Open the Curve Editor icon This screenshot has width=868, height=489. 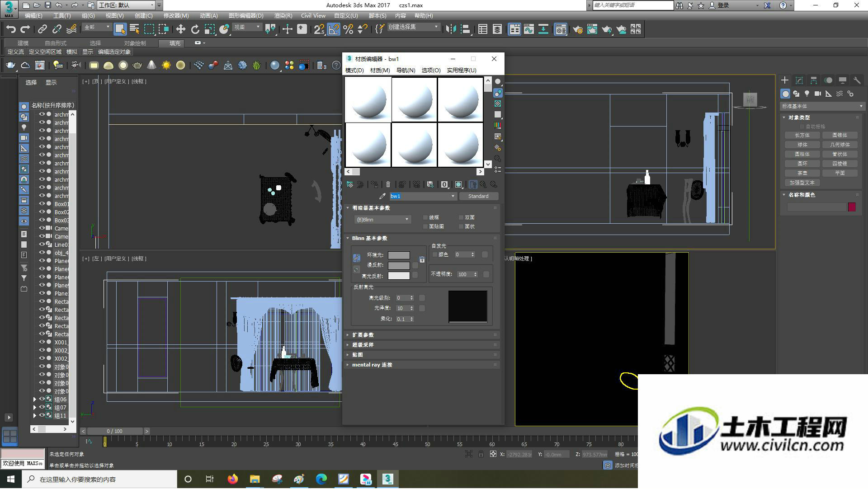(x=528, y=29)
